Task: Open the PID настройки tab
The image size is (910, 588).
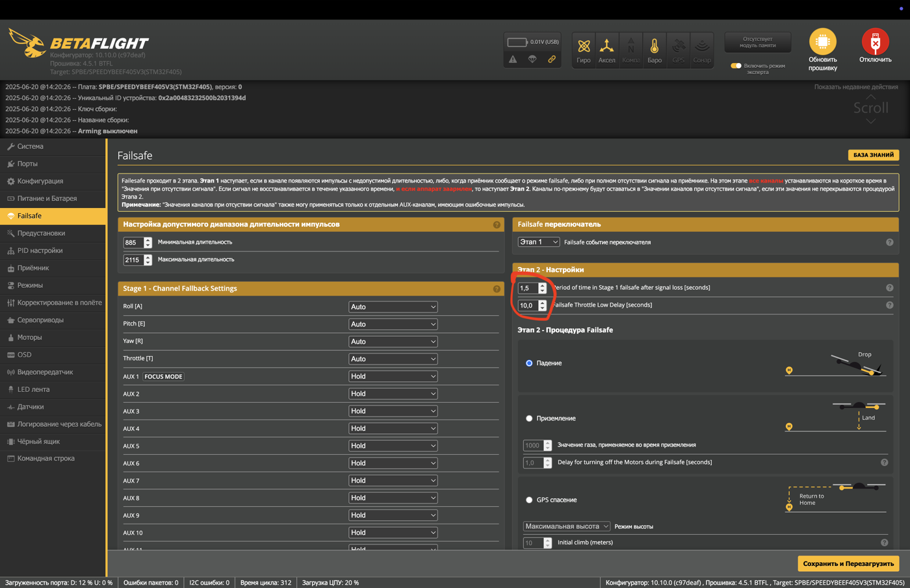Action: point(53,250)
